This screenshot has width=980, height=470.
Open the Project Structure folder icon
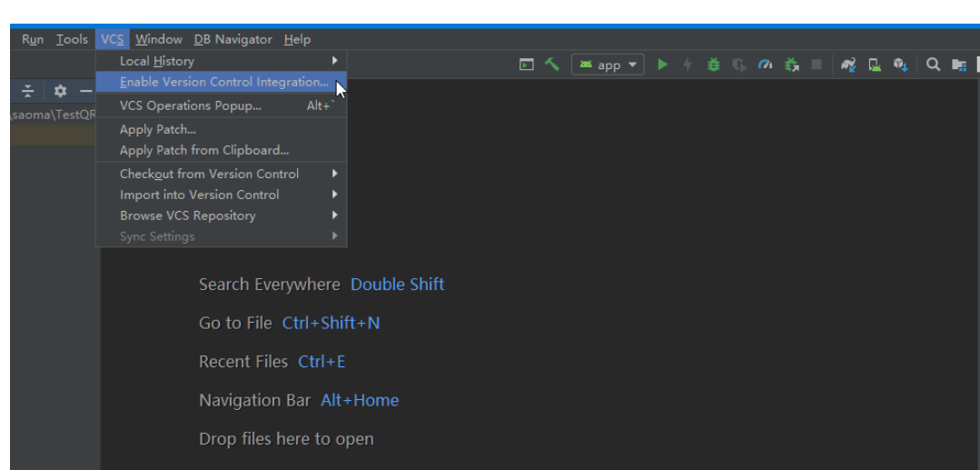(x=959, y=65)
